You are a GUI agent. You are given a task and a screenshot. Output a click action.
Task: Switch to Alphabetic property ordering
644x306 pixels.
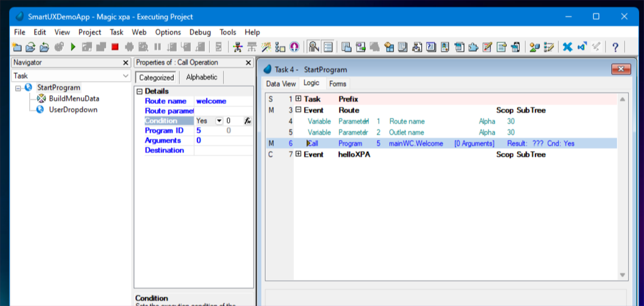(x=201, y=77)
